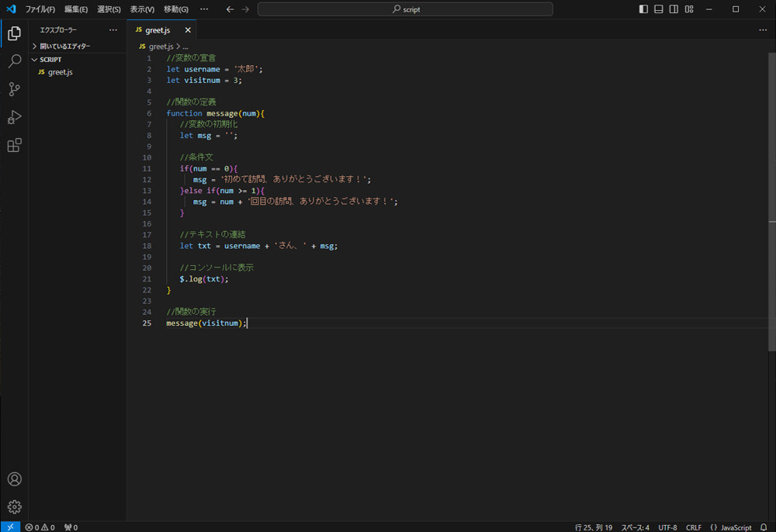Viewport: 776px width, 532px height.
Task: Open the Explorer view in activity bar
Action: tap(14, 33)
